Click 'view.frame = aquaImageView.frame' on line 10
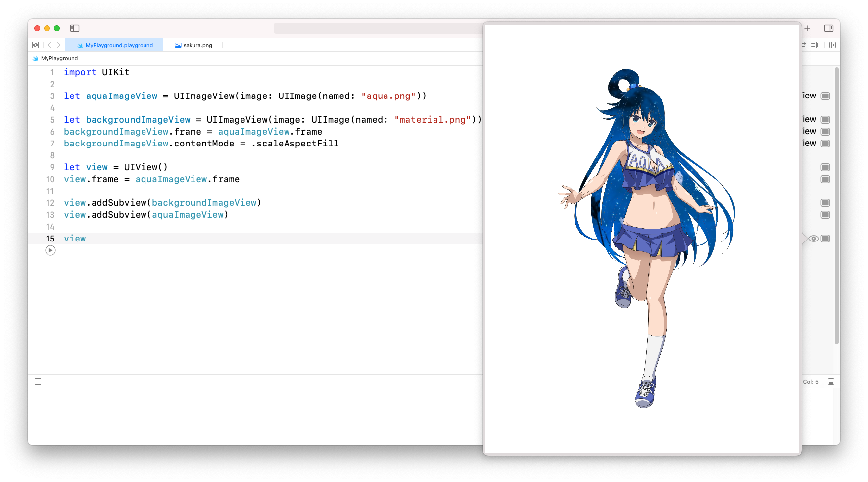Screen dimensions: 868x482 [151, 179]
